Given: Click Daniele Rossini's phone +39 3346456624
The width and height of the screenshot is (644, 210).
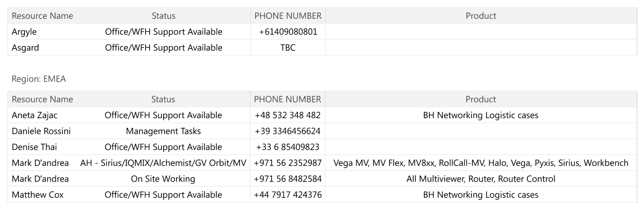Looking at the screenshot, I should (x=288, y=131).
